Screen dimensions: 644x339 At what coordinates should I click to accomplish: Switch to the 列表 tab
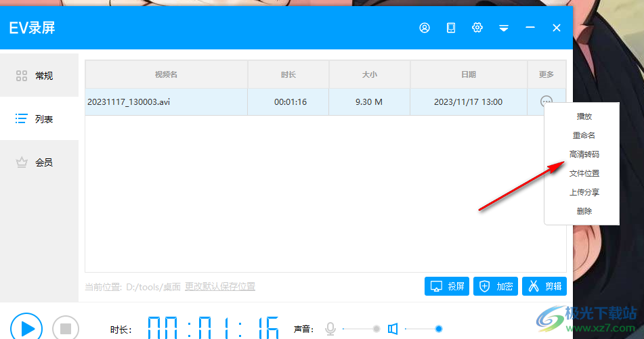[x=39, y=119]
